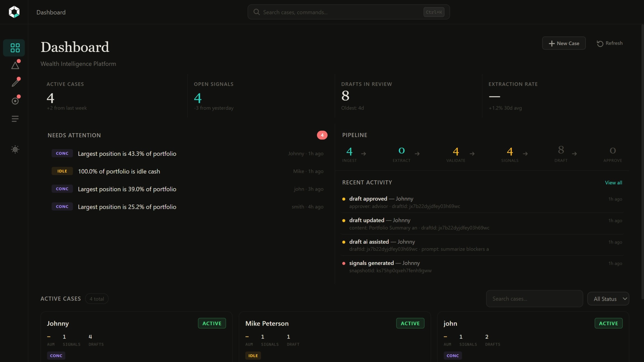Open the triangle alerts icon in sidebar
This screenshot has height=362, width=644.
(15, 66)
